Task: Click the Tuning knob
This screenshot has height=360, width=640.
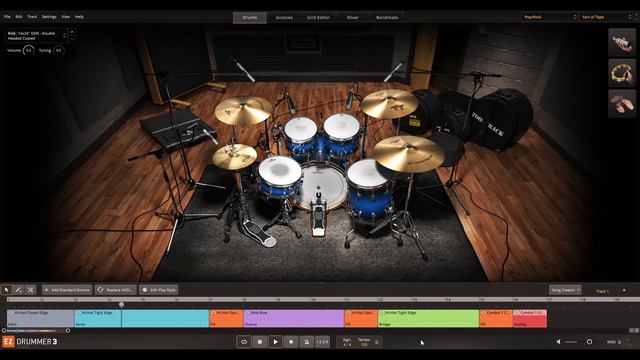Action: [58, 51]
